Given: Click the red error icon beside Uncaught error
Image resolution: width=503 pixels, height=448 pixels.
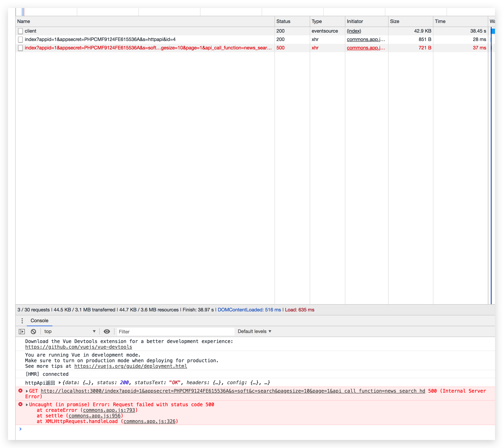Looking at the screenshot, I should [20, 404].
